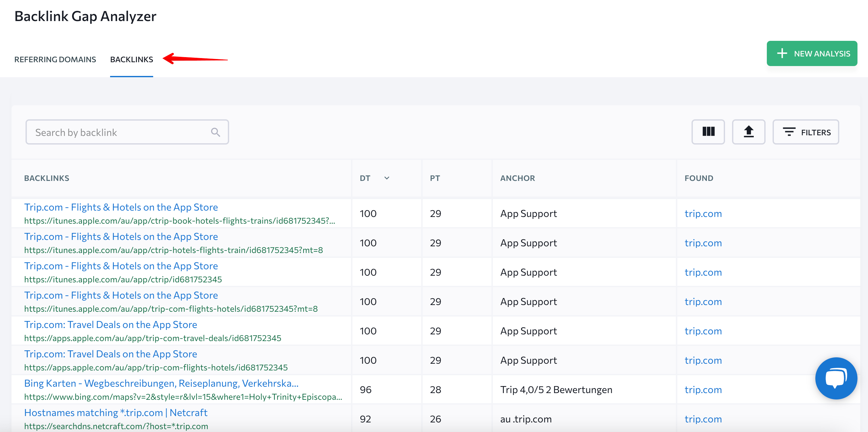
Task: Click the Search by backlink field
Action: pos(127,132)
